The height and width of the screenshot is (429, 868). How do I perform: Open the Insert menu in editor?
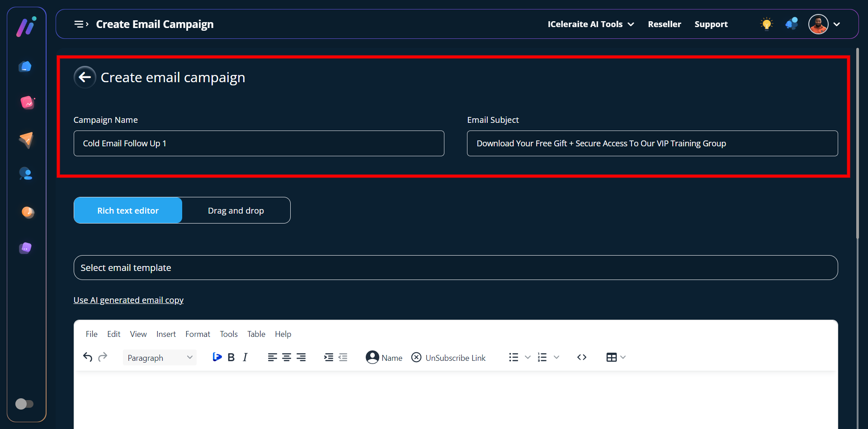166,334
